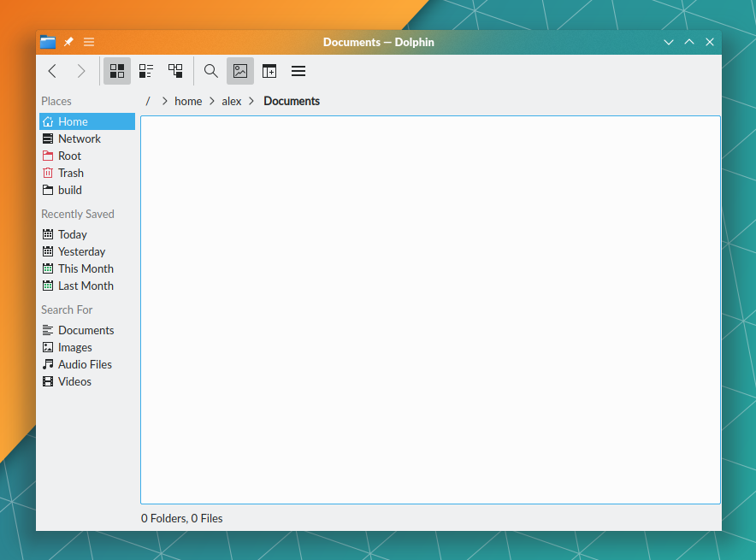Show files saved Last Month

(x=87, y=286)
